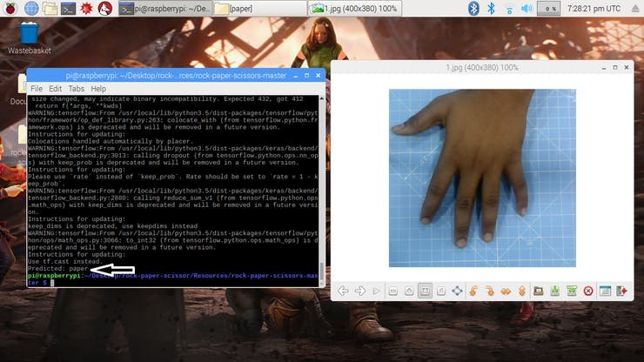
Task: Click the zoom in icon
Action: [x=409, y=291]
